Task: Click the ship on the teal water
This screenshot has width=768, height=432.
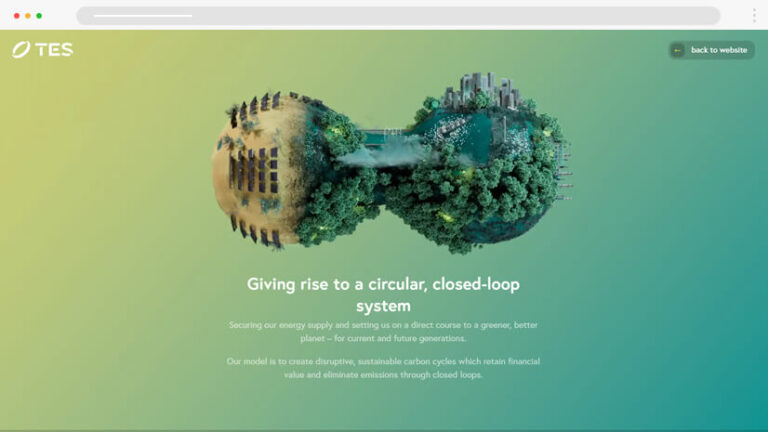Action: tap(450, 128)
